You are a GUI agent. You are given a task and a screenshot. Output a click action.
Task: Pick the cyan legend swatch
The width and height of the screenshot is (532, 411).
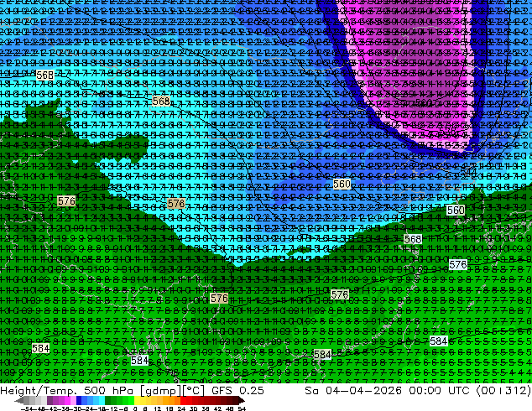(x=102, y=400)
